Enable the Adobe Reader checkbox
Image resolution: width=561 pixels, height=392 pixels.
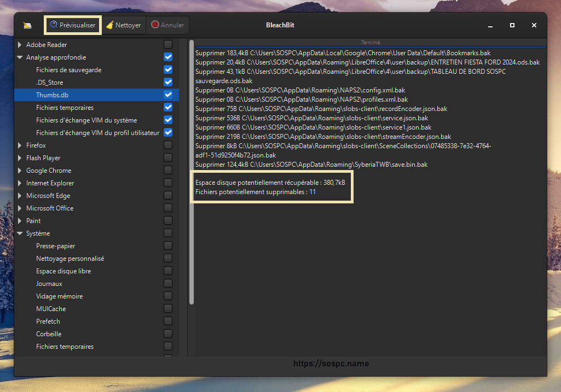tap(168, 45)
